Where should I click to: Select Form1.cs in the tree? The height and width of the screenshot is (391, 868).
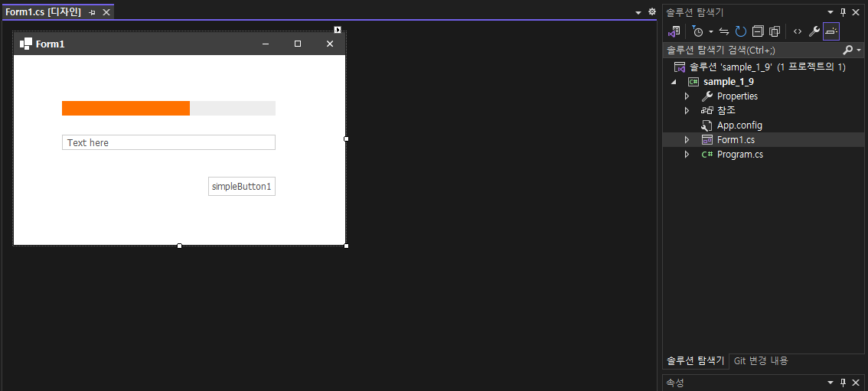click(736, 140)
